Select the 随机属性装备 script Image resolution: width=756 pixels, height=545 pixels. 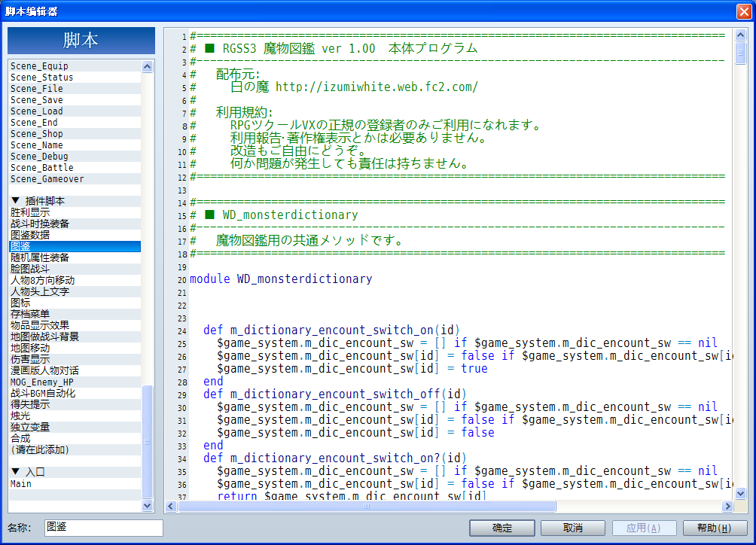click(x=75, y=257)
